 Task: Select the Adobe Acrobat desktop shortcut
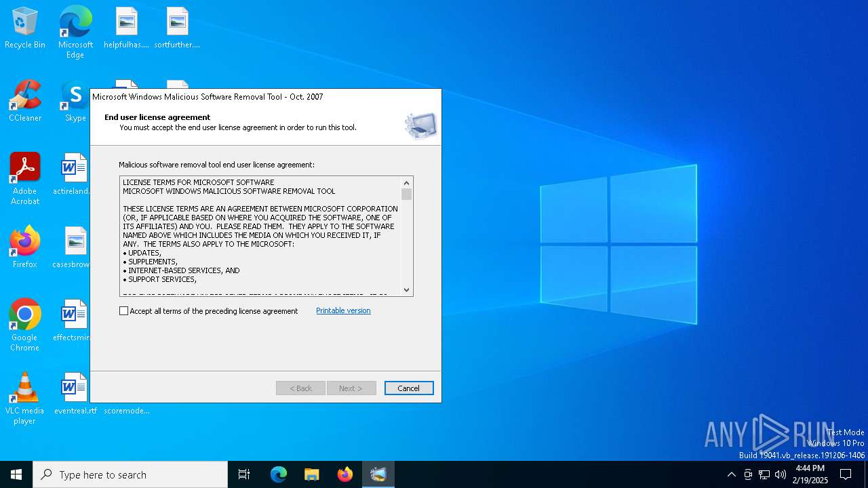[25, 179]
